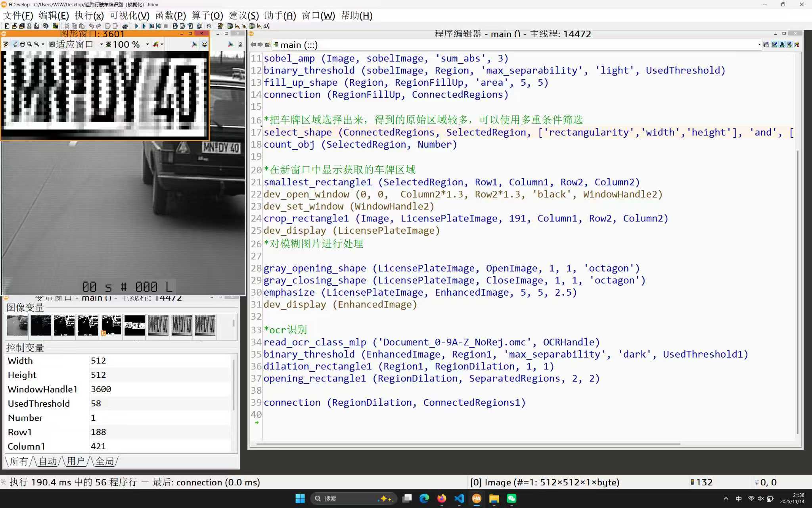Open the 适应窗口 fit-window dropdown
This screenshot has width=812, height=508.
pyautogui.click(x=101, y=44)
